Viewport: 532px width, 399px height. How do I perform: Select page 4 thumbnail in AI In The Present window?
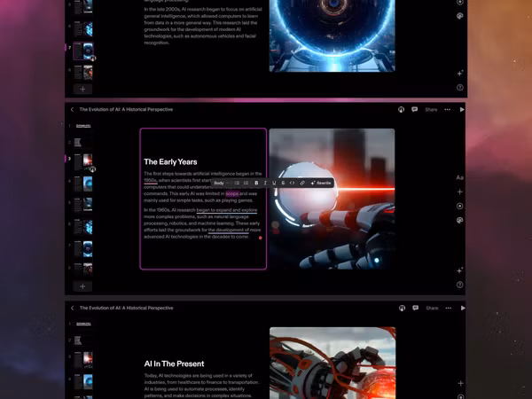point(83,382)
